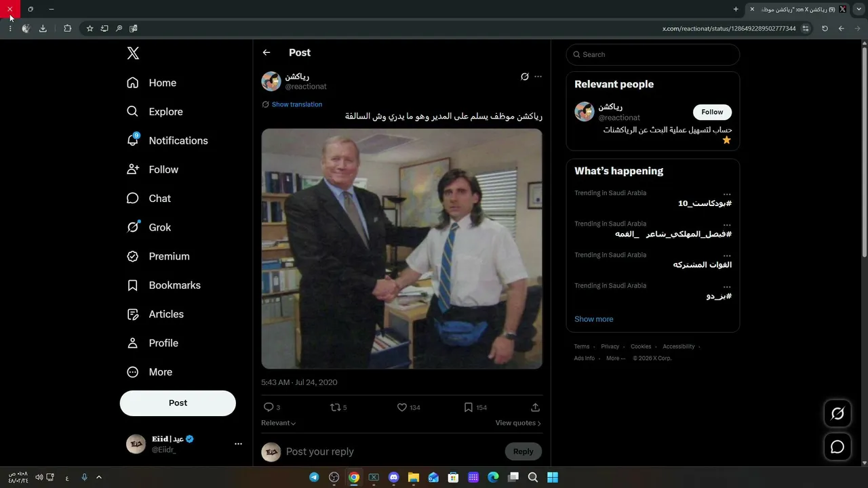Click the X Search box

tap(653, 54)
